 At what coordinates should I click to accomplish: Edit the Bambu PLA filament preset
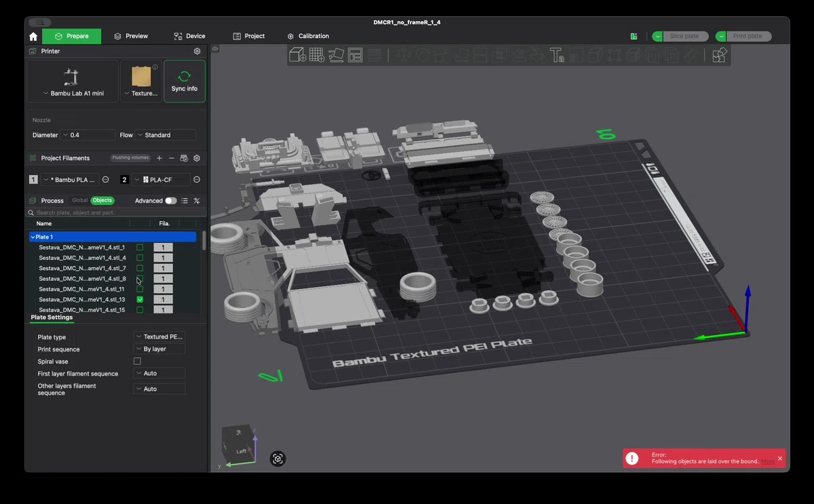(105, 180)
